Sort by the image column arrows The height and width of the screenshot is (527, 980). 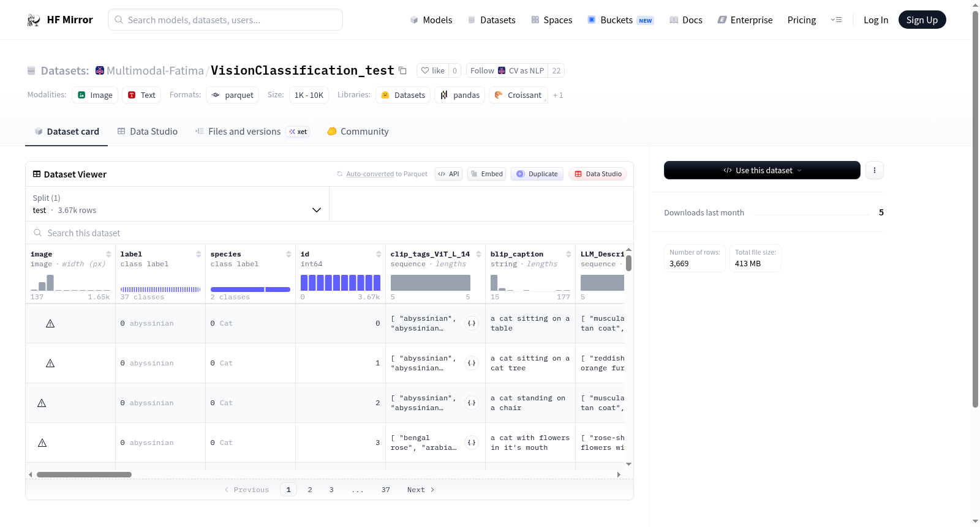coord(108,254)
